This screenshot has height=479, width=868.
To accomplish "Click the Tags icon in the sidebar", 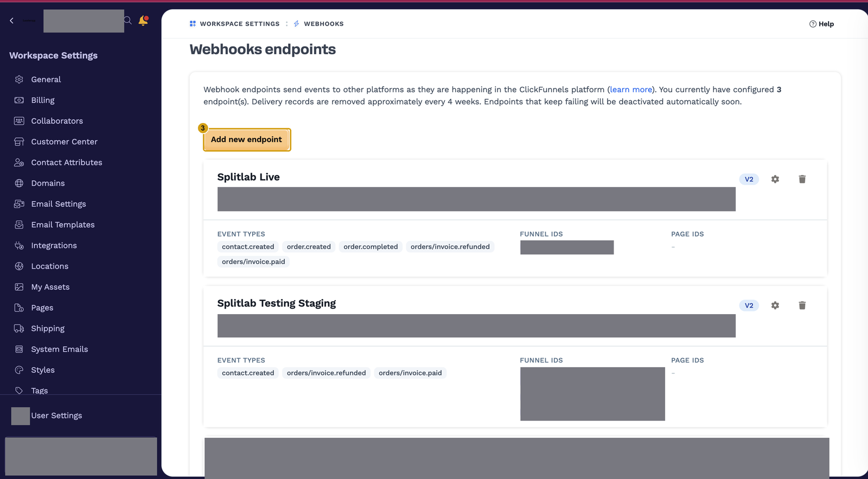I will pyautogui.click(x=19, y=391).
